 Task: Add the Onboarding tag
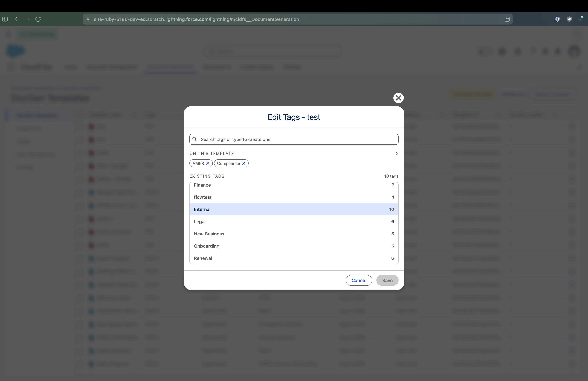click(x=294, y=246)
